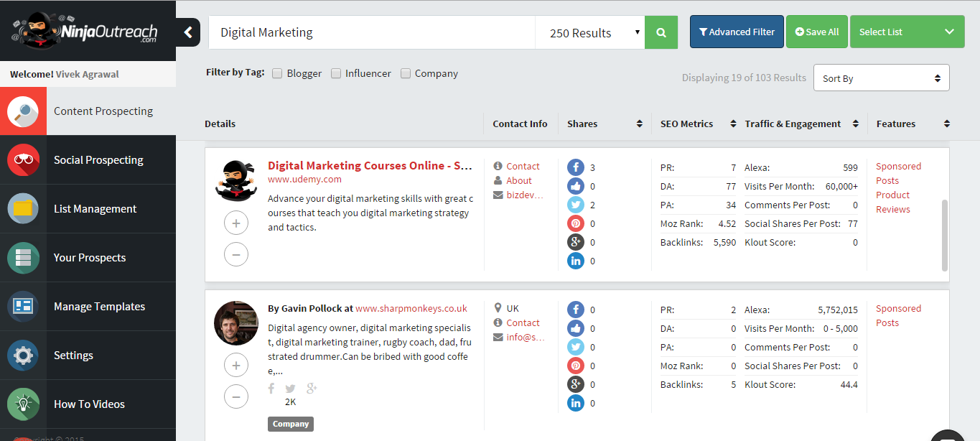
Task: Click sharpmonkeys Contact link
Action: [523, 322]
